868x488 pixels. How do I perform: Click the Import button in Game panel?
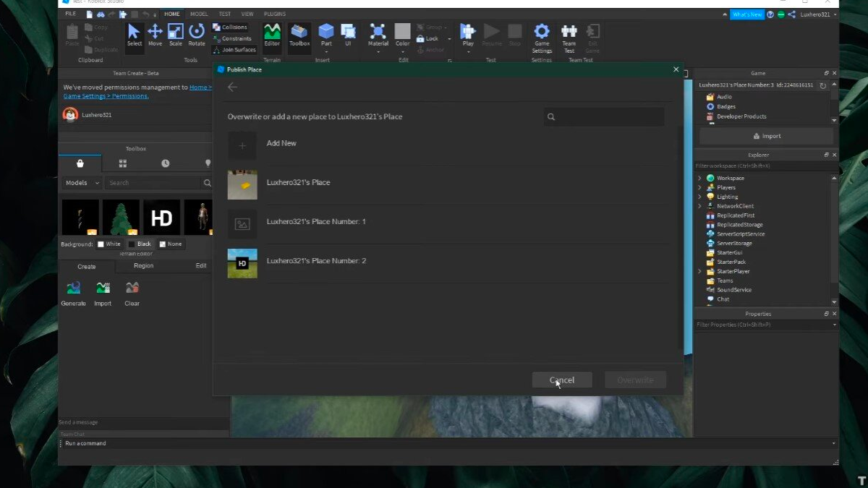(766, 136)
